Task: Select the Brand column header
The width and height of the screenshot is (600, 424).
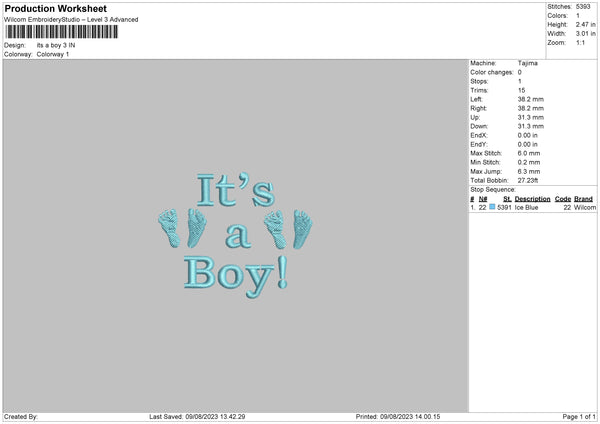Action: click(584, 198)
